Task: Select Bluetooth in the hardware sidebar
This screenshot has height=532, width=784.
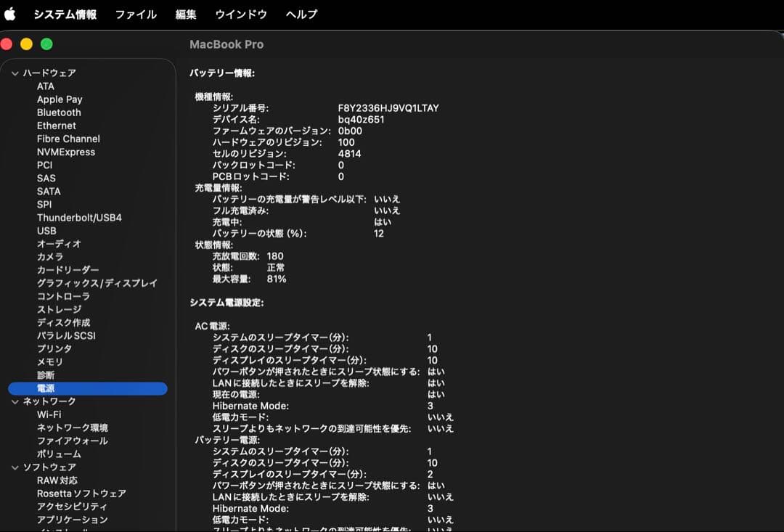Action: (58, 112)
